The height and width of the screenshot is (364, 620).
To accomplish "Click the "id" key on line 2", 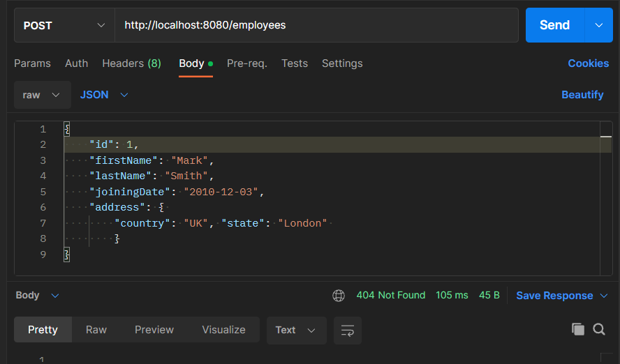I will [102, 144].
